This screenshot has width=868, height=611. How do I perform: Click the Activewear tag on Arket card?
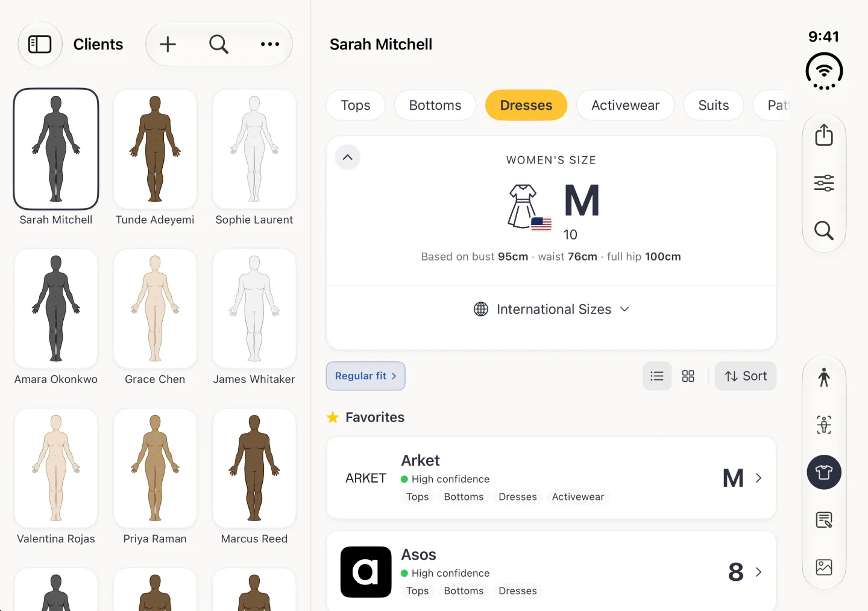578,497
